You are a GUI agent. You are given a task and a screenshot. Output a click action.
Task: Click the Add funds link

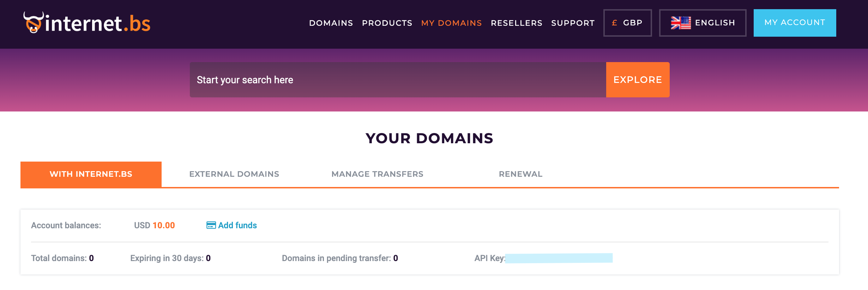[x=237, y=225]
